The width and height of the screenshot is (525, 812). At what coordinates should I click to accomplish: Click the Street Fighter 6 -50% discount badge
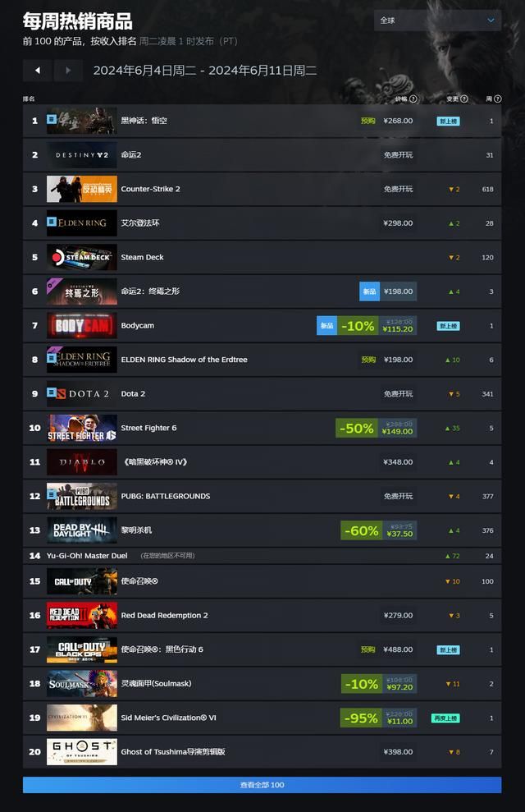pyautogui.click(x=357, y=428)
